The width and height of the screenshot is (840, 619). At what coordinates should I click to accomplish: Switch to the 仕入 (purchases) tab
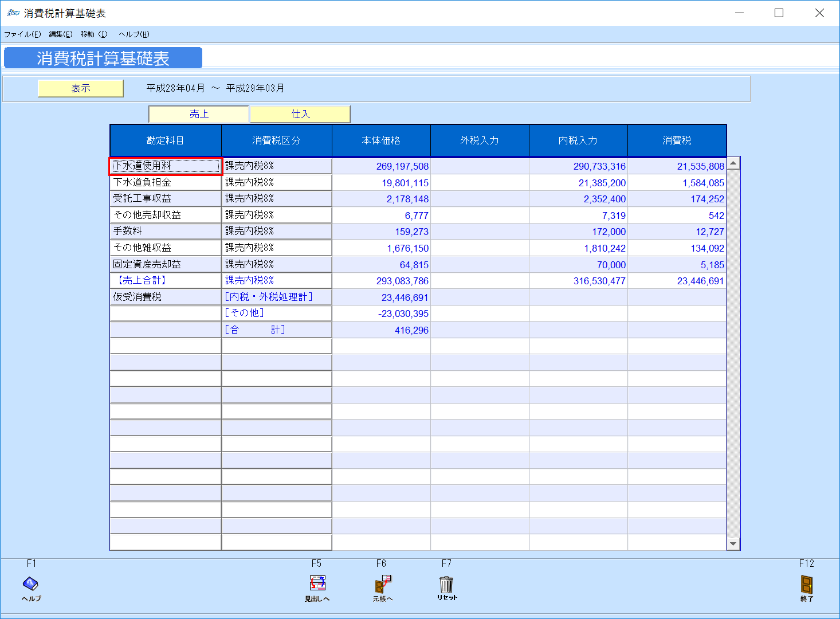[x=300, y=113]
